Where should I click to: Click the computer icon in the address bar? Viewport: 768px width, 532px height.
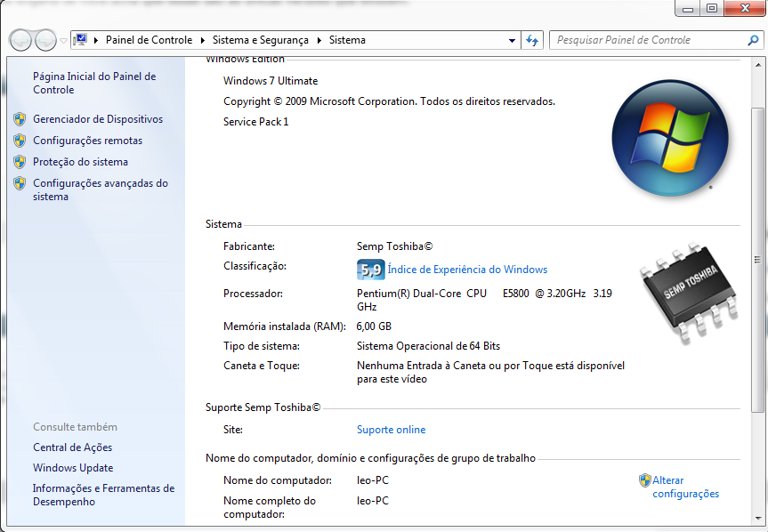[x=82, y=40]
